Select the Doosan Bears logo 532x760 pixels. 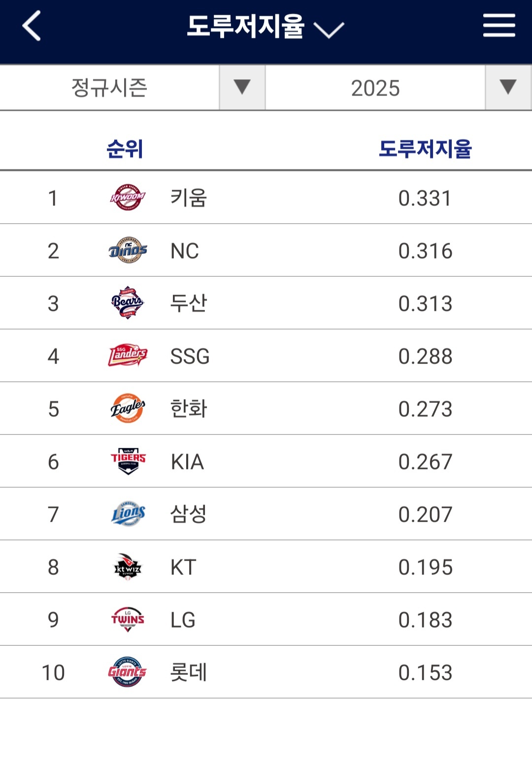tap(128, 303)
